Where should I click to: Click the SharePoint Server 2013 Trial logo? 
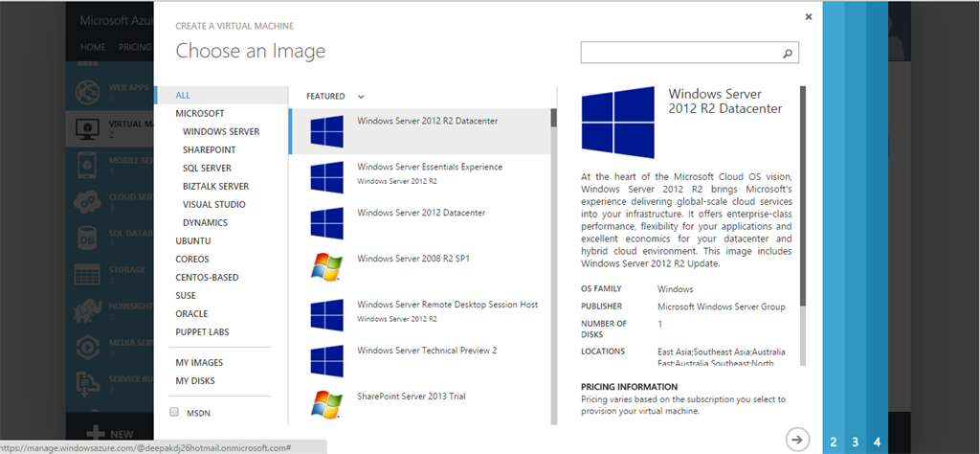tap(327, 406)
